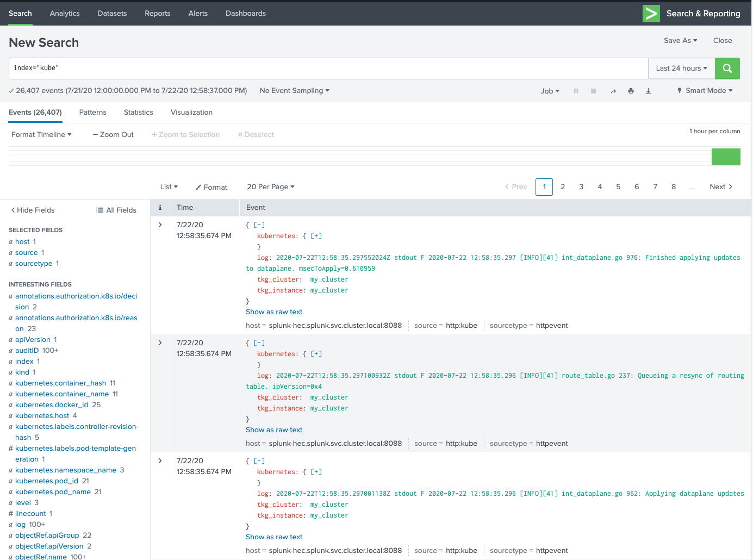The height and width of the screenshot is (560, 753).
Task: Click Zoom Out on timeline
Action: [113, 134]
